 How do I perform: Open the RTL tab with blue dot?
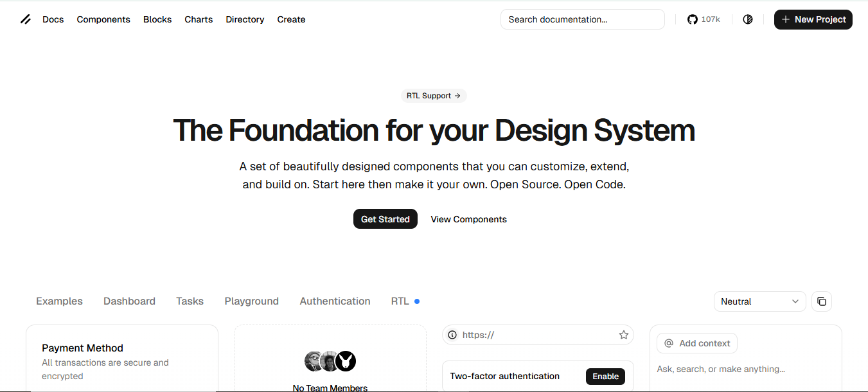click(400, 301)
